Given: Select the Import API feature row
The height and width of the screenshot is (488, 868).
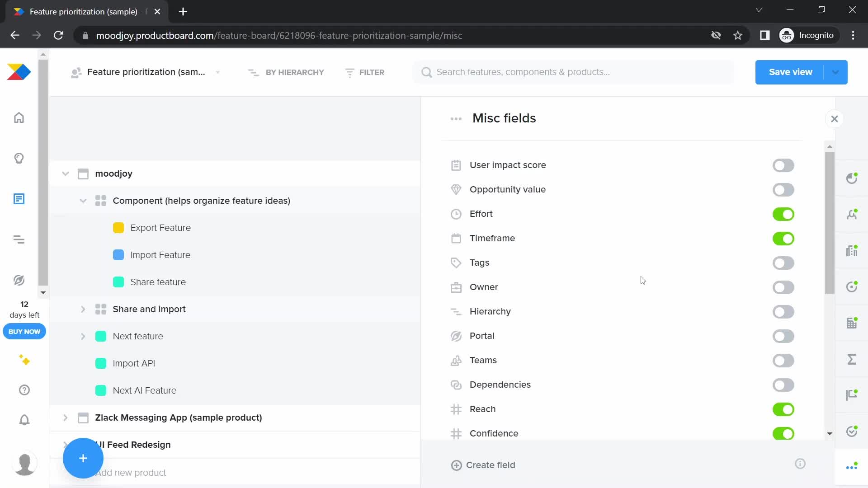Looking at the screenshot, I should pyautogui.click(x=235, y=363).
